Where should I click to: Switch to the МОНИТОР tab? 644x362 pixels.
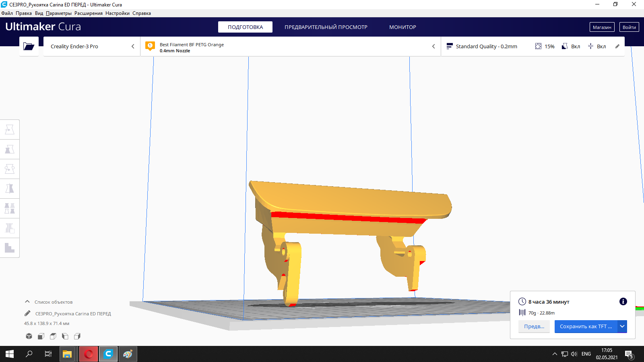[x=402, y=27]
